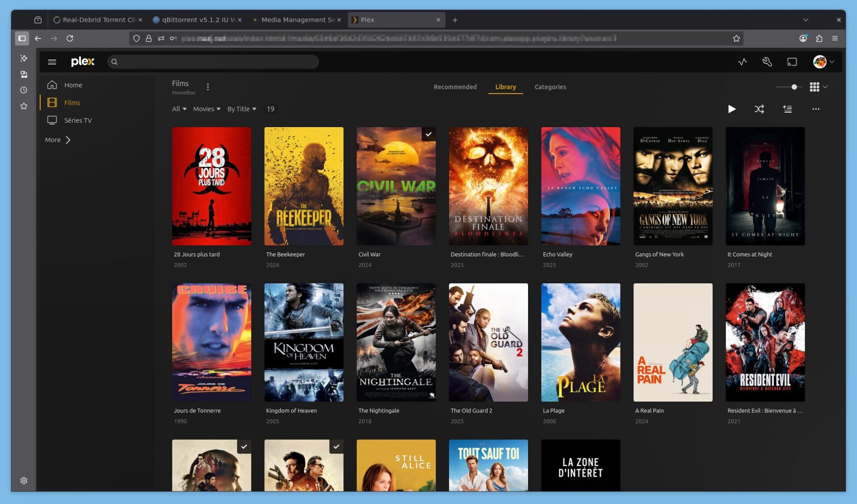857x504 pixels.
Task: Open browser application menu
Action: 835,38
